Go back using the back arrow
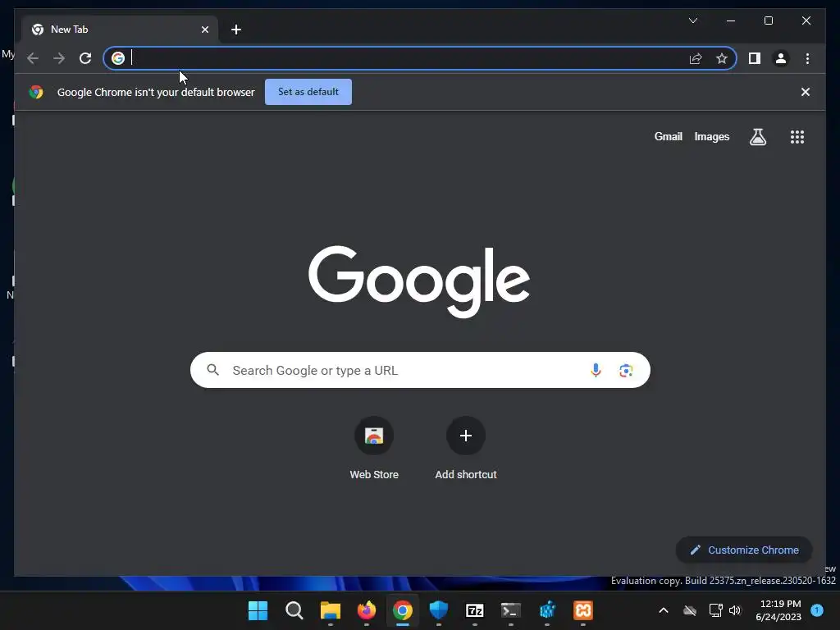 coord(33,58)
